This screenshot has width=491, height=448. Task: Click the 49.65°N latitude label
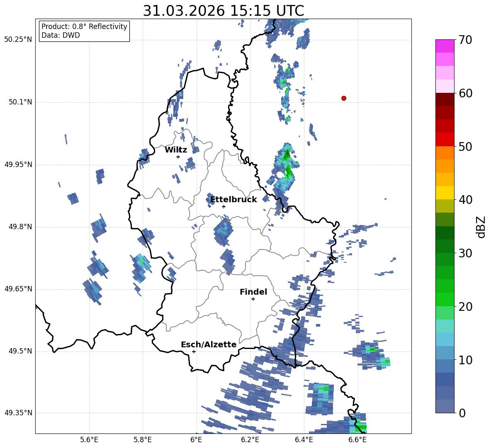(18, 288)
